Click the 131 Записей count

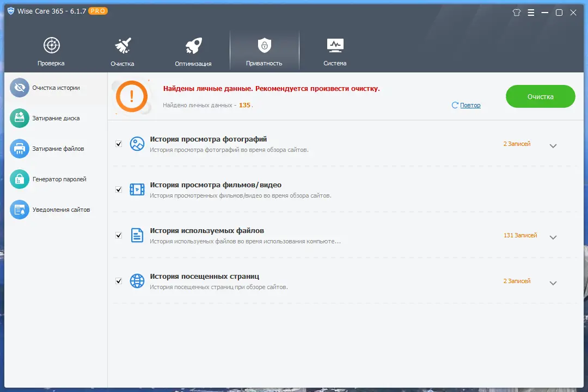[x=520, y=235]
